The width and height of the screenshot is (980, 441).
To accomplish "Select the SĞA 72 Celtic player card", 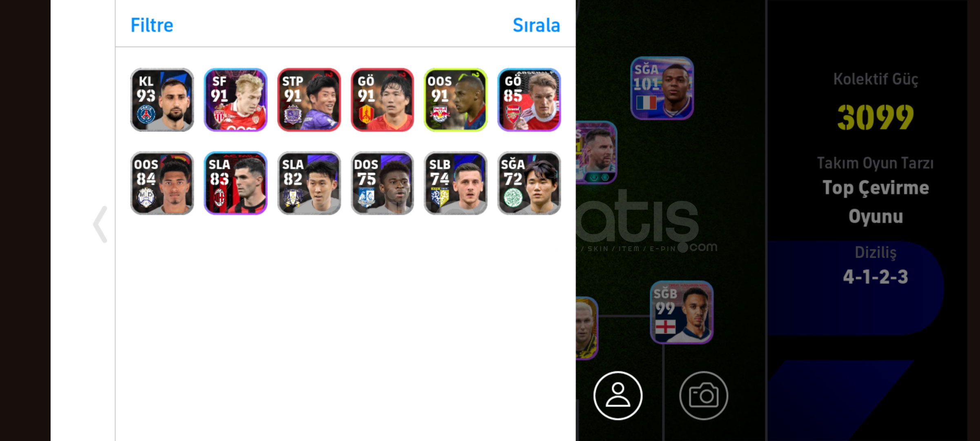I will (x=529, y=183).
